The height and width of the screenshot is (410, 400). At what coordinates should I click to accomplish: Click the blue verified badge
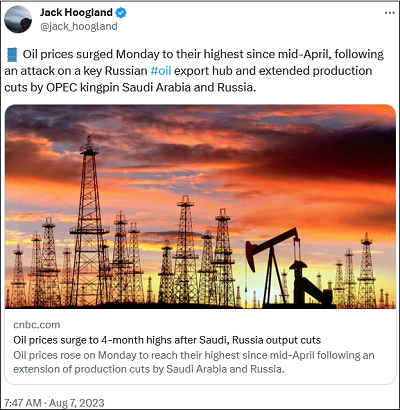coord(121,13)
